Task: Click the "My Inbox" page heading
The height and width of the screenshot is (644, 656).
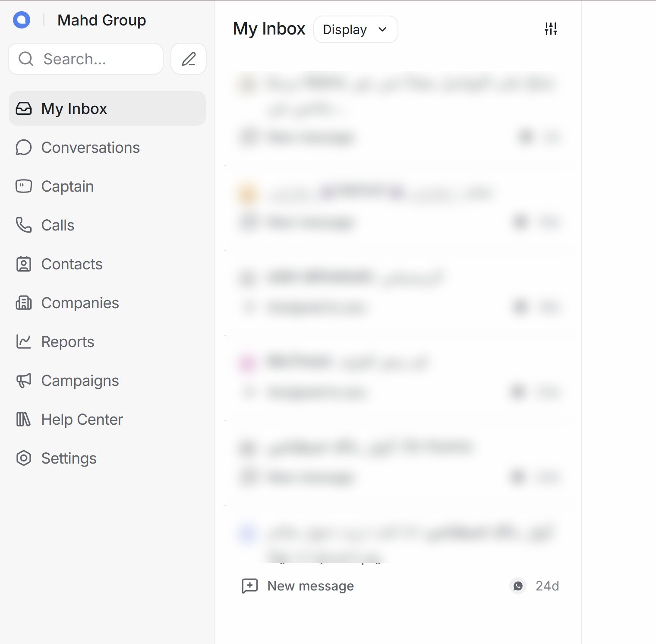Action: coord(269,29)
